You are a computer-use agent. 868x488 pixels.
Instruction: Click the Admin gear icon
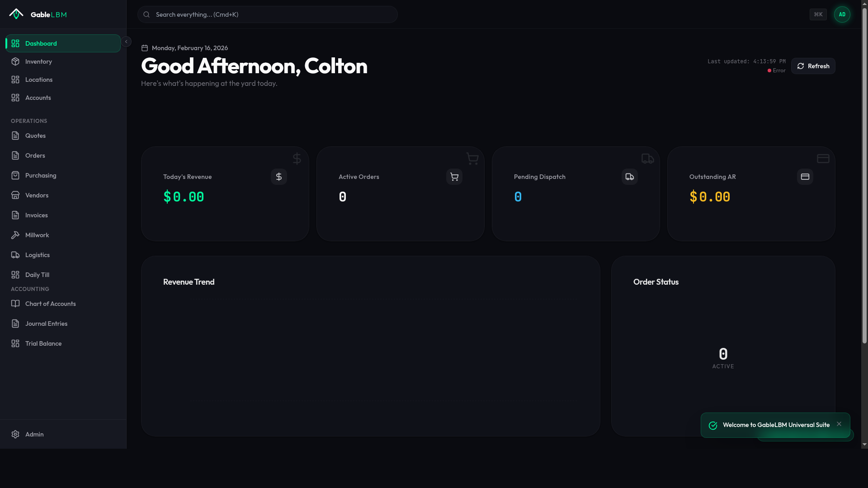pyautogui.click(x=15, y=434)
